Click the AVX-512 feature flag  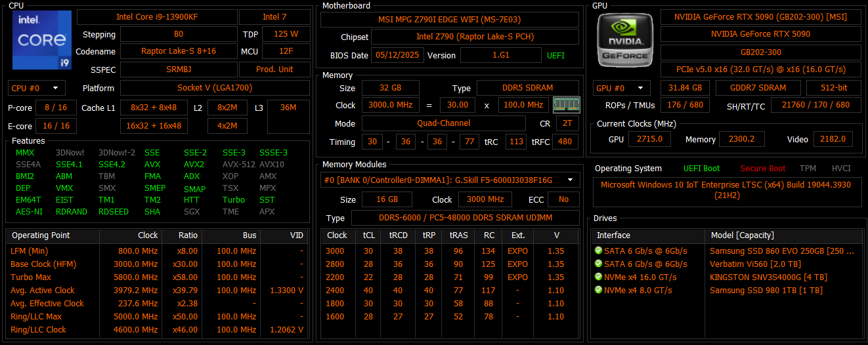tap(238, 165)
